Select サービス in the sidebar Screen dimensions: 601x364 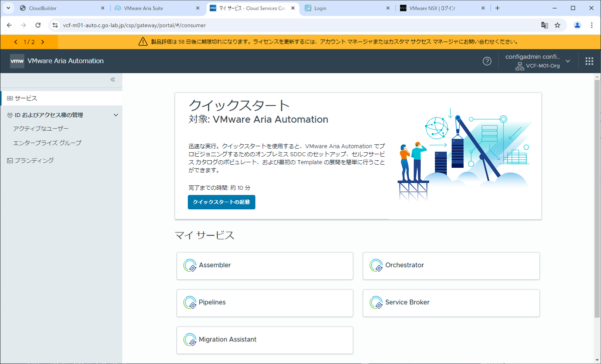pos(61,98)
